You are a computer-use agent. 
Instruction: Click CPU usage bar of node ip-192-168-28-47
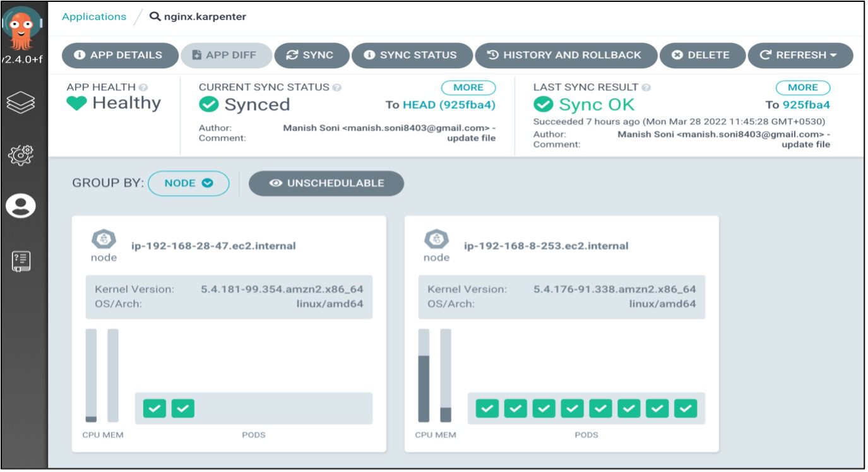pyautogui.click(x=91, y=375)
